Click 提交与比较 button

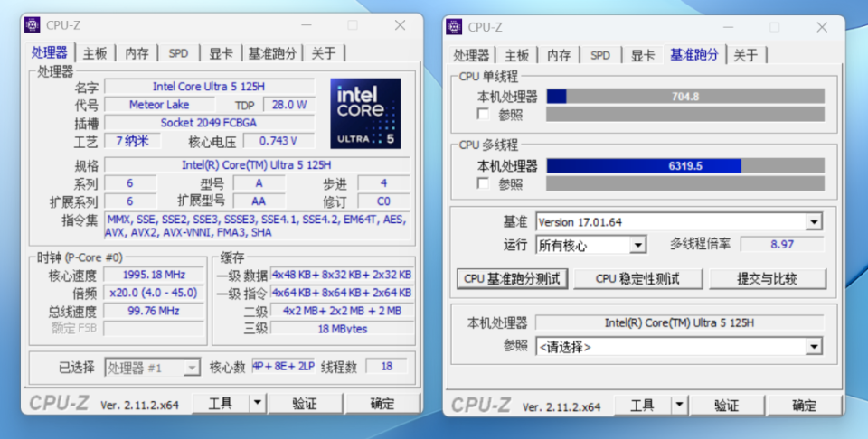tap(768, 278)
